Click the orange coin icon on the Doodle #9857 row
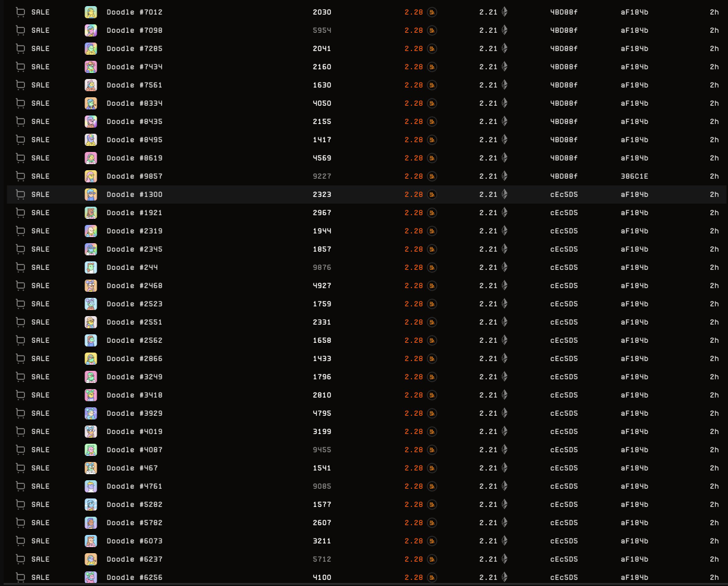Image resolution: width=728 pixels, height=586 pixels. point(432,176)
